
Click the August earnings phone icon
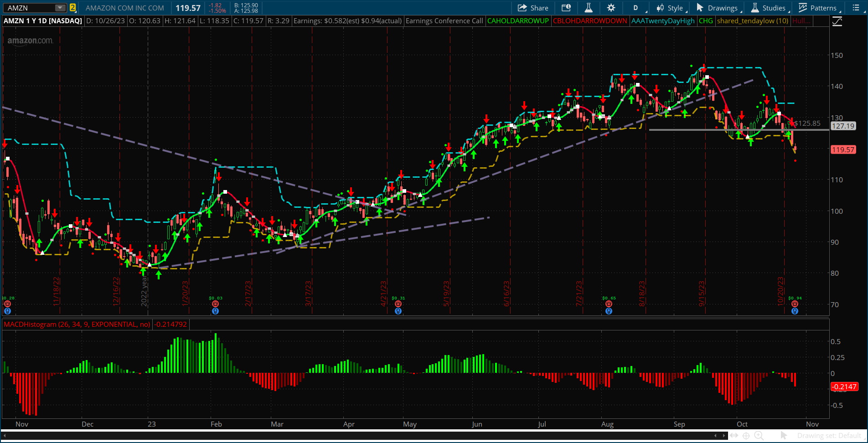(x=609, y=304)
